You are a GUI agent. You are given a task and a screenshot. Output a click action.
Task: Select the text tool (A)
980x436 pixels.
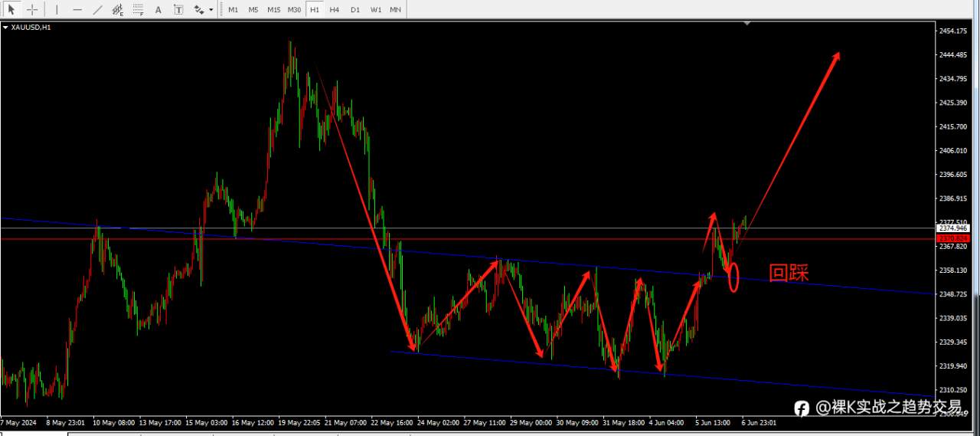click(158, 10)
